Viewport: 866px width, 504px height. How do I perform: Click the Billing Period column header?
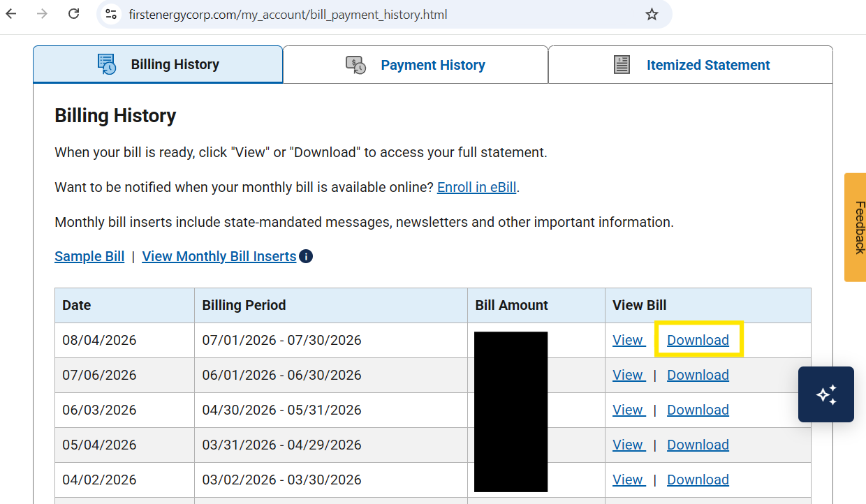(x=331, y=305)
